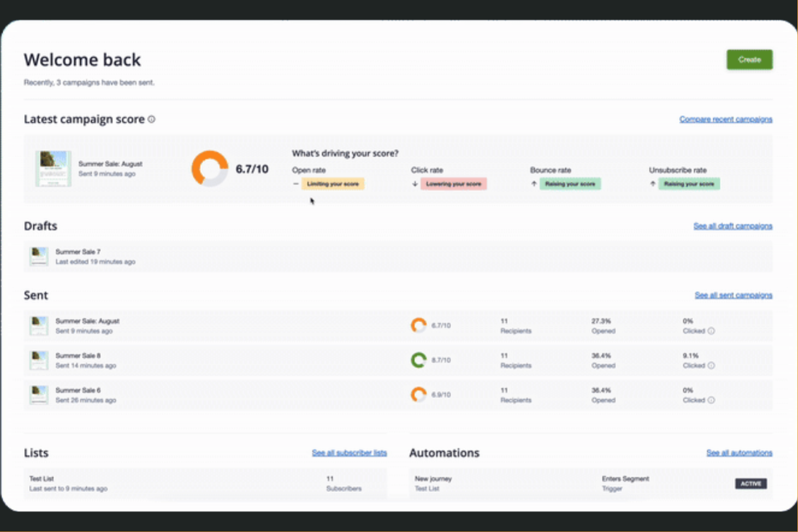Open See all draft campaigns
Screen dimensions: 798x532
point(733,226)
